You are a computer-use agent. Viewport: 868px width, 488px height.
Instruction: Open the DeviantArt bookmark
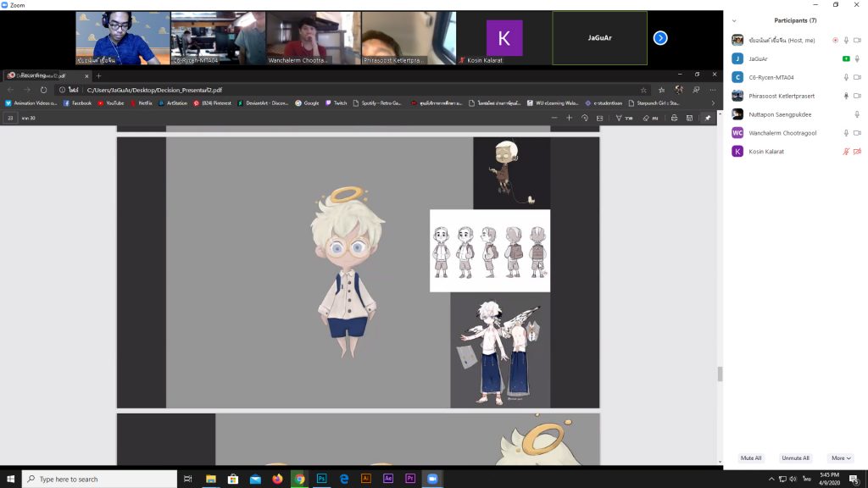click(263, 103)
